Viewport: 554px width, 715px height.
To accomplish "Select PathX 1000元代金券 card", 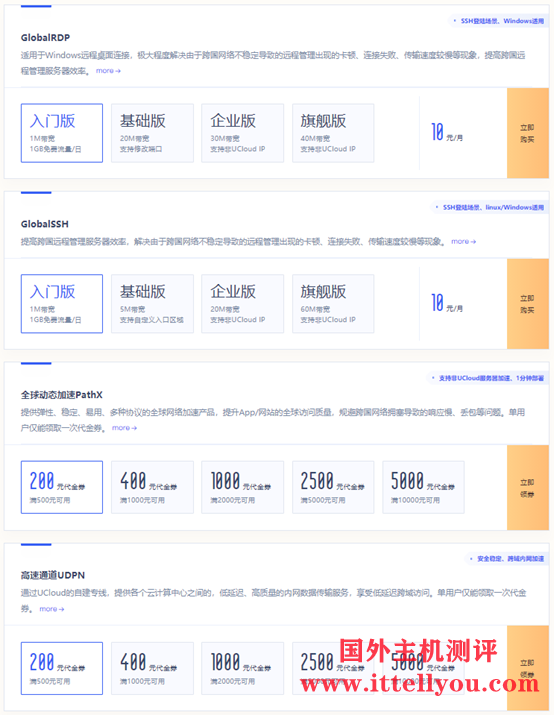I will (x=243, y=487).
